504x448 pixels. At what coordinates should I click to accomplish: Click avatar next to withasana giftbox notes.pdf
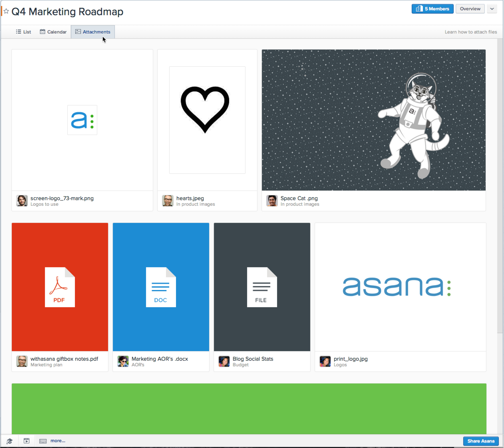tap(22, 361)
